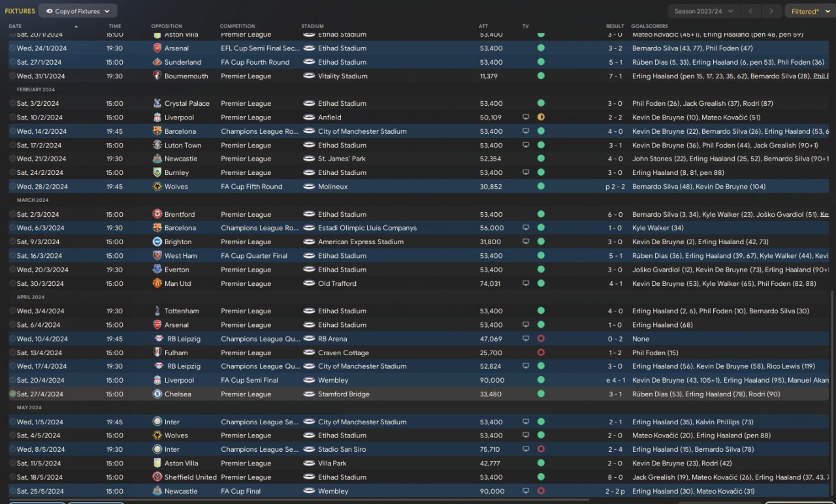Click the West Ham club badge
Image resolution: width=836 pixels, height=504 pixels.
pyautogui.click(x=157, y=256)
